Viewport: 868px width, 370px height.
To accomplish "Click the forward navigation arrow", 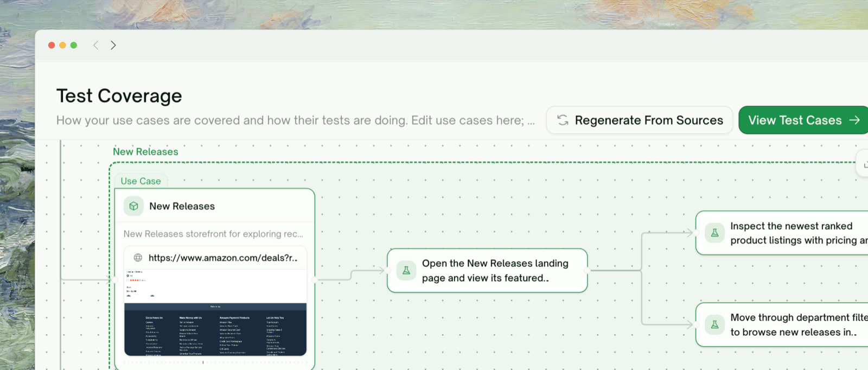I will [x=113, y=45].
